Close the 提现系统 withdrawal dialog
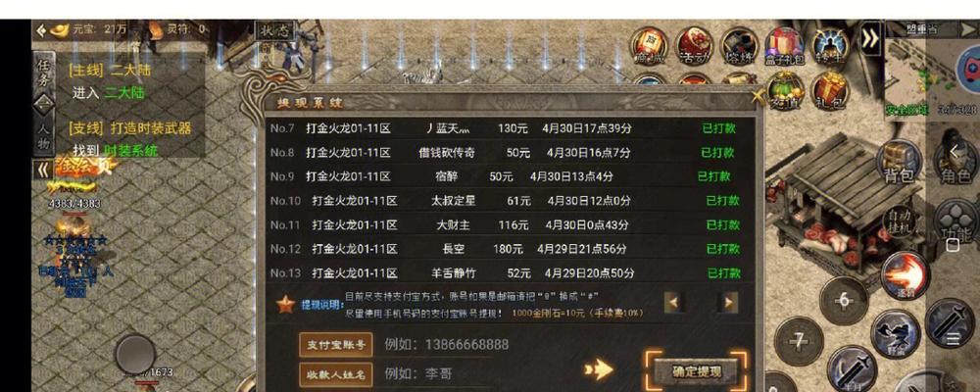 pos(758,96)
